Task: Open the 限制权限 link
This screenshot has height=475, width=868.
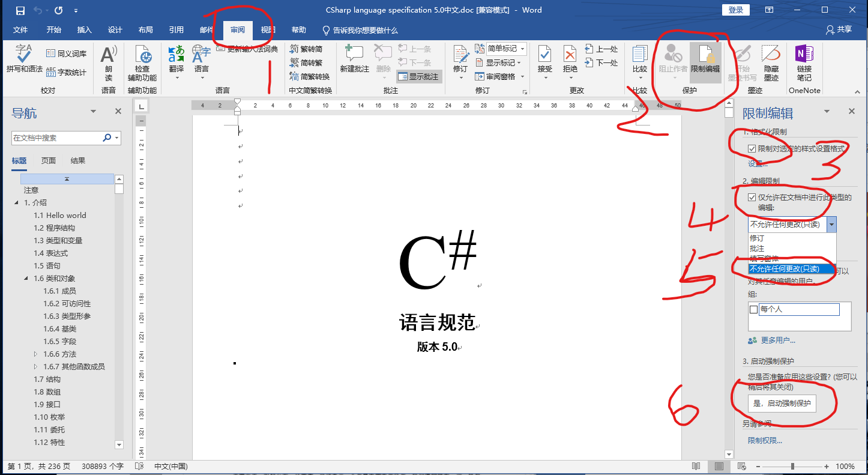Action: [x=765, y=441]
